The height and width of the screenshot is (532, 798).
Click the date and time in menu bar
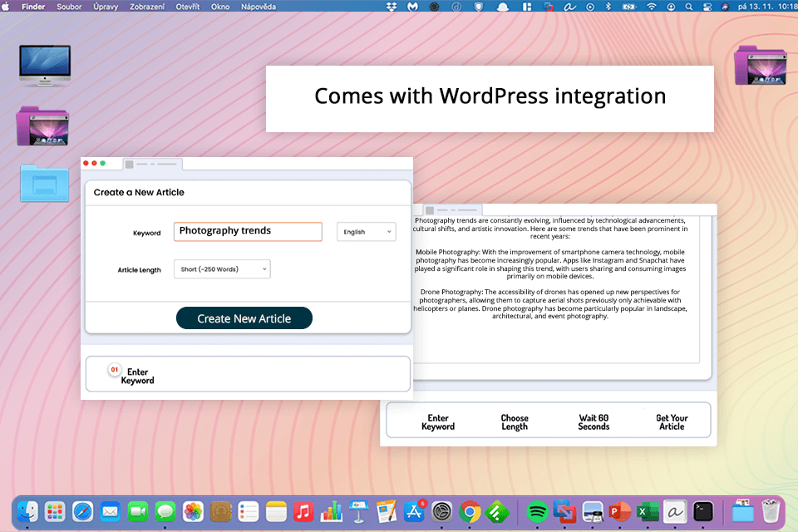point(767,7)
